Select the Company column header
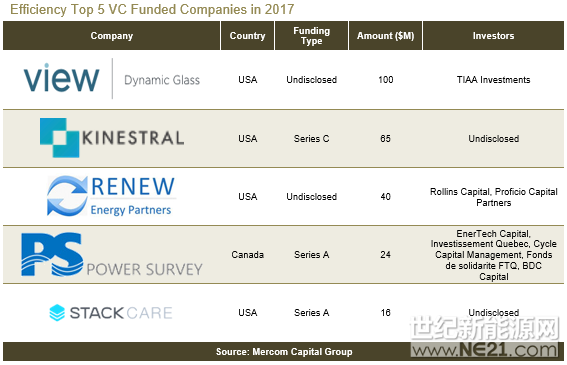Screen dimensions: 567x365 (111, 35)
